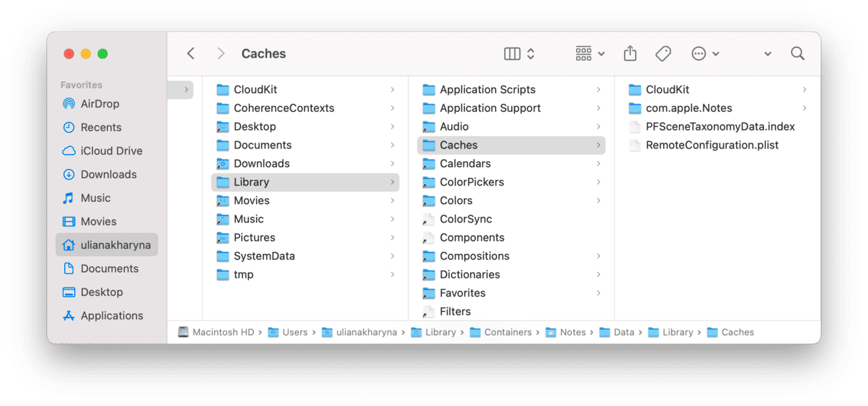Click Macintosh HD in path bar

(x=223, y=332)
